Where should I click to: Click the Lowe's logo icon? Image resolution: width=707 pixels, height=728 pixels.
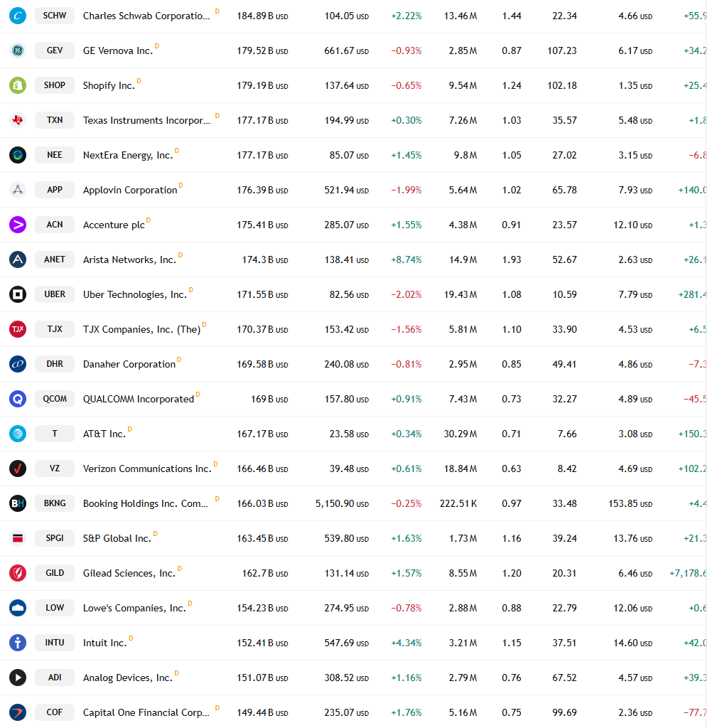pyautogui.click(x=18, y=608)
